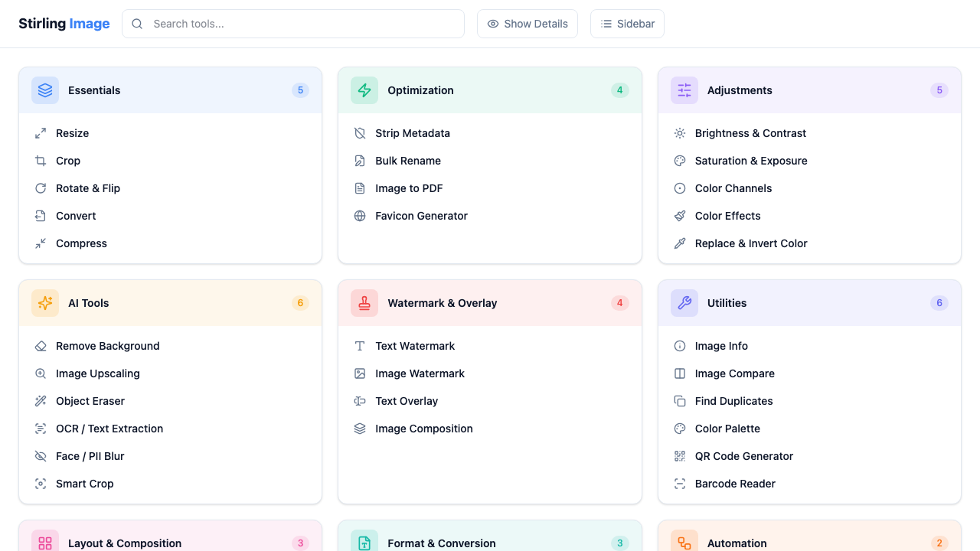Click the Text Overlay icon

point(360,401)
